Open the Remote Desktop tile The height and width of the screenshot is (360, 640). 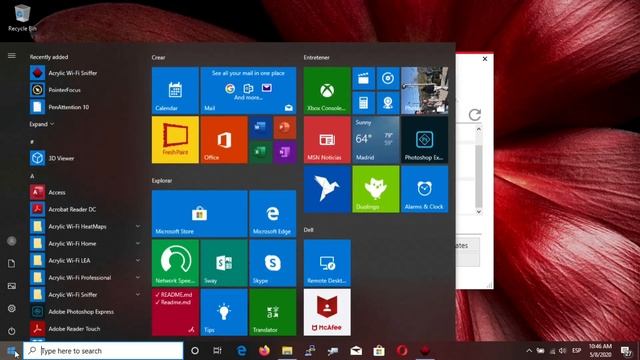click(x=327, y=263)
